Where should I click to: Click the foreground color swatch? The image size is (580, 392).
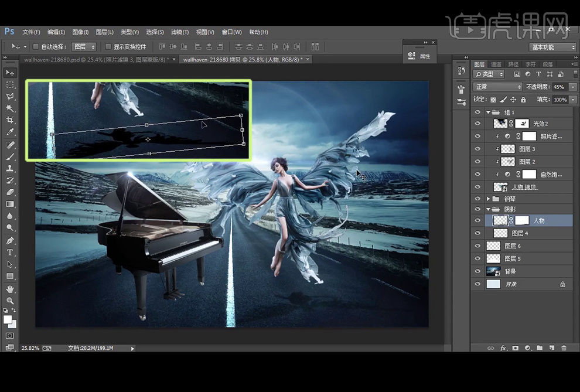(x=8, y=319)
